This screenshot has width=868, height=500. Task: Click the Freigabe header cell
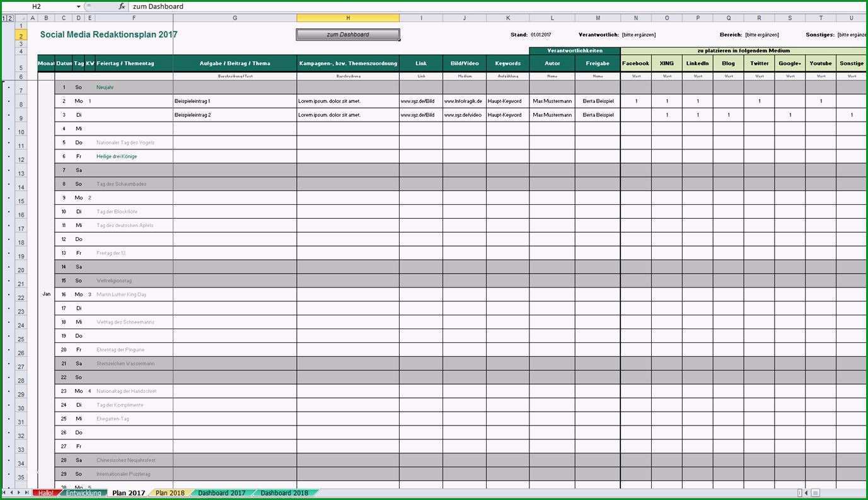(598, 63)
